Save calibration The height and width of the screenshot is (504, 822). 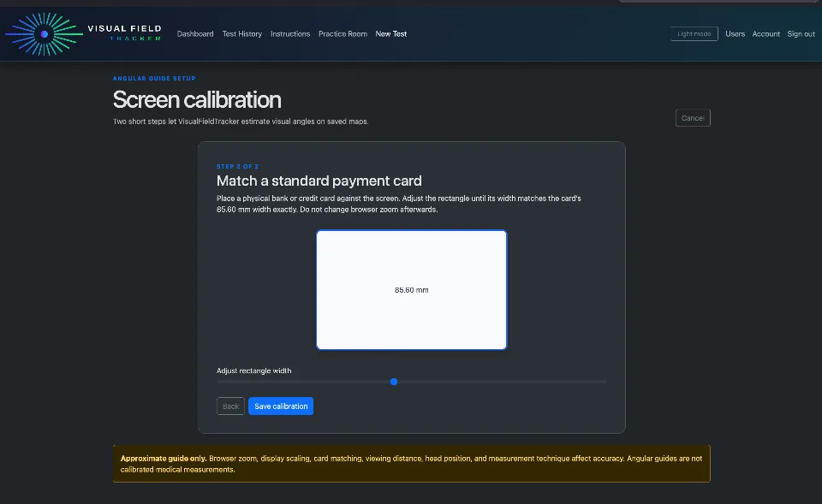(281, 406)
